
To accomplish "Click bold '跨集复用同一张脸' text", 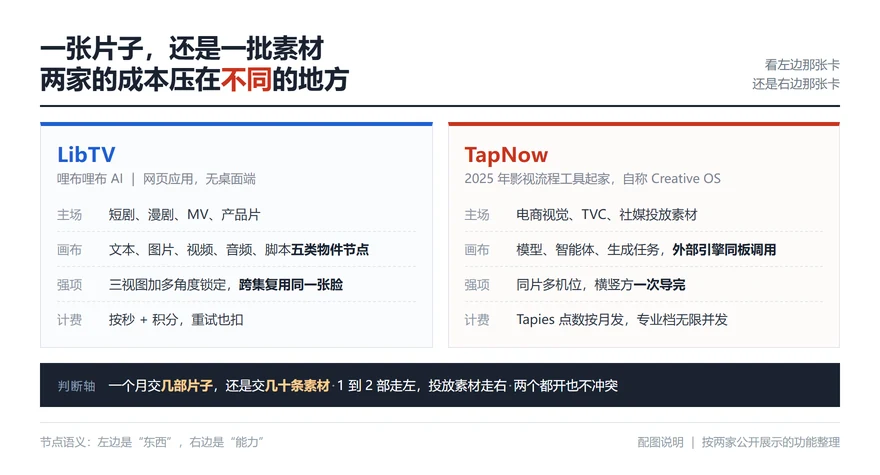I will click(291, 285).
